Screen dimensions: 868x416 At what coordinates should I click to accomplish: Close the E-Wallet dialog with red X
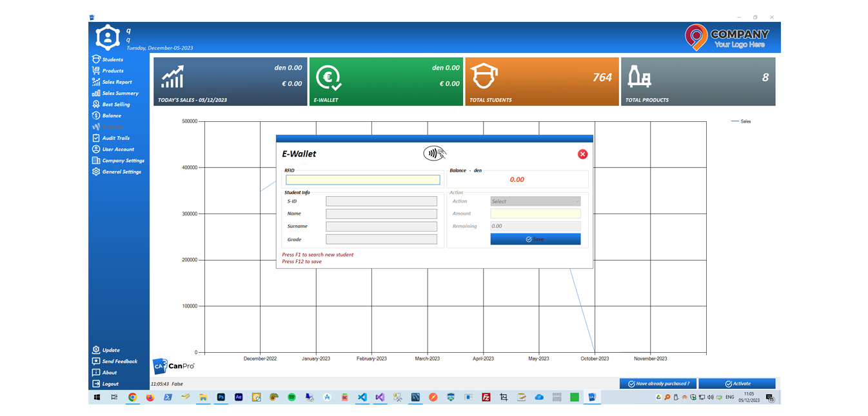[582, 154]
